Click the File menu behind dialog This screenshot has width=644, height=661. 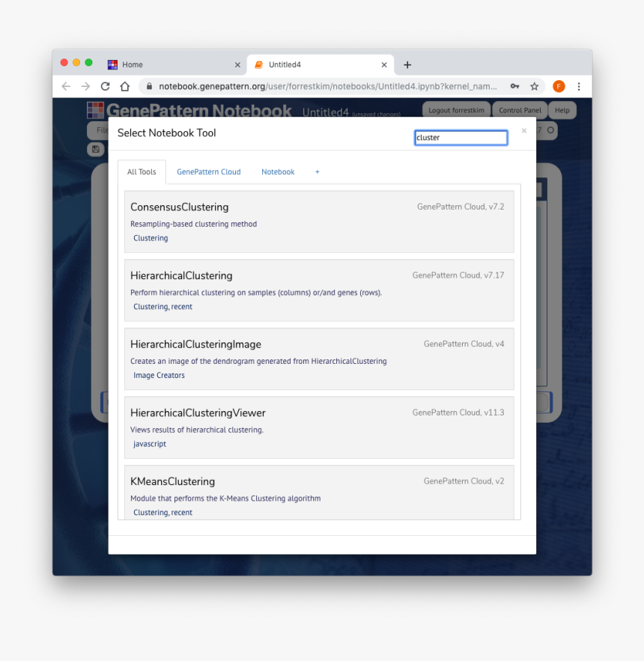[x=102, y=130]
